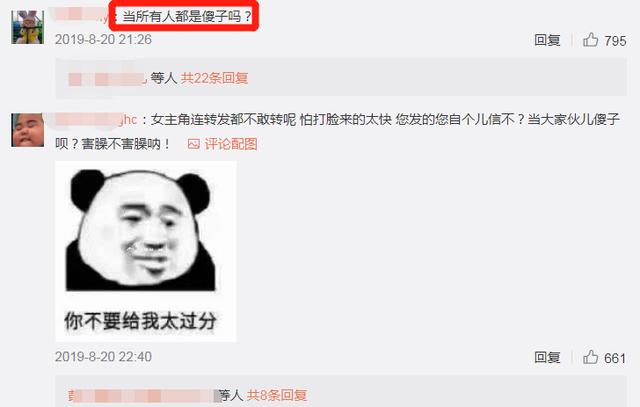Open the panda meme image
640x407 pixels.
tap(146, 251)
